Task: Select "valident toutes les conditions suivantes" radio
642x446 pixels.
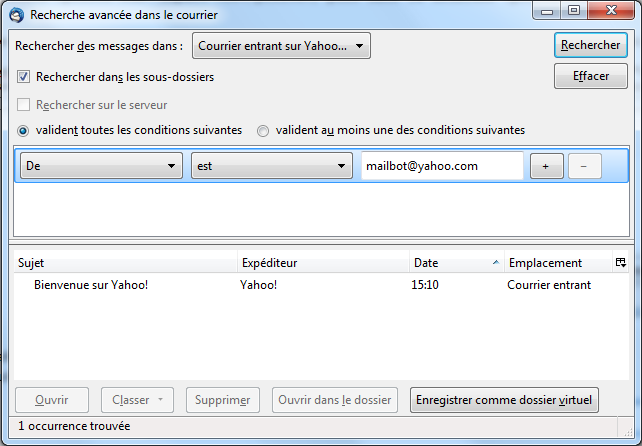Action: pyautogui.click(x=23, y=131)
